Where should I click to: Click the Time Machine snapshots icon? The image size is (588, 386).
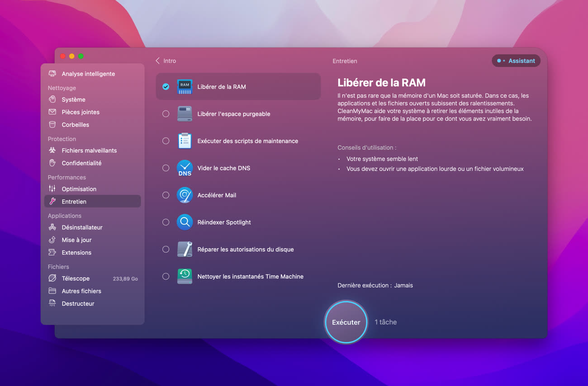[185, 277]
